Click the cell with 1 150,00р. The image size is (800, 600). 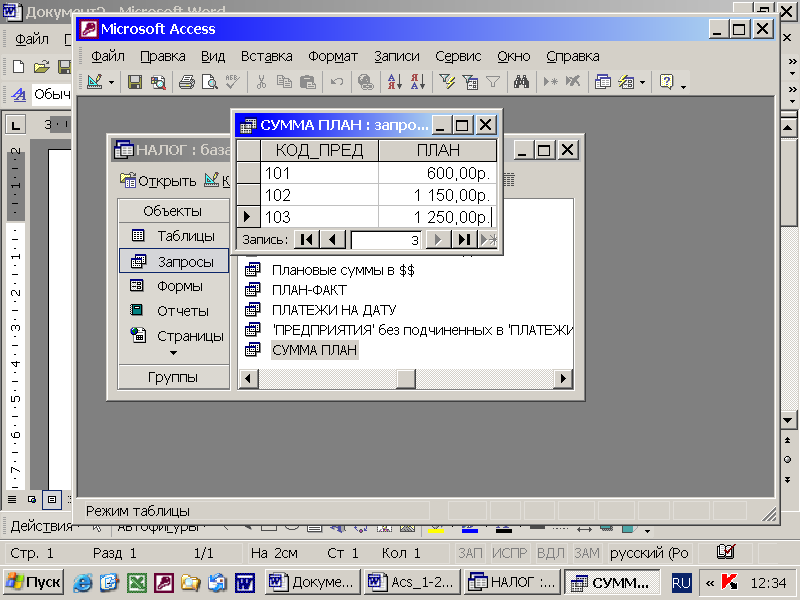tap(438, 195)
